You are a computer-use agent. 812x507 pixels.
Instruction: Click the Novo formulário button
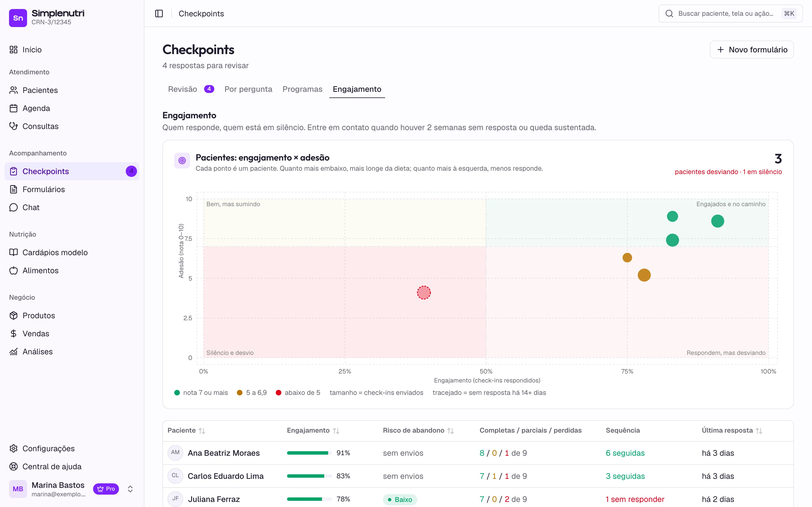click(752, 50)
